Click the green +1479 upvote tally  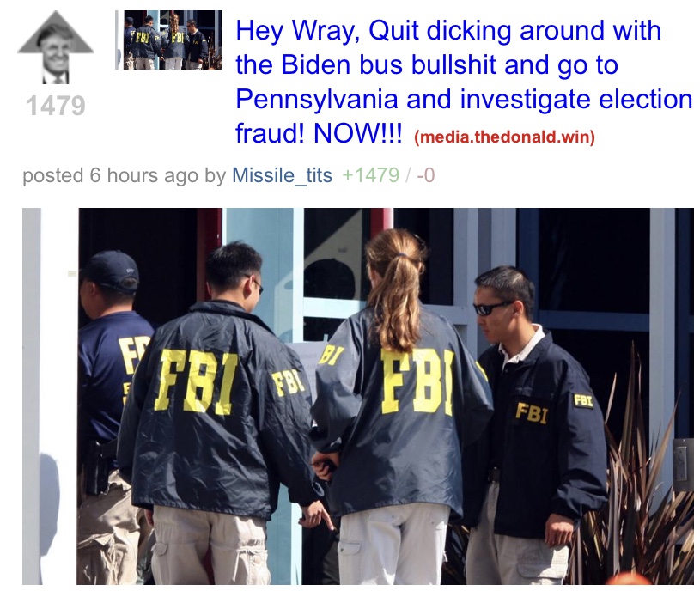[370, 175]
